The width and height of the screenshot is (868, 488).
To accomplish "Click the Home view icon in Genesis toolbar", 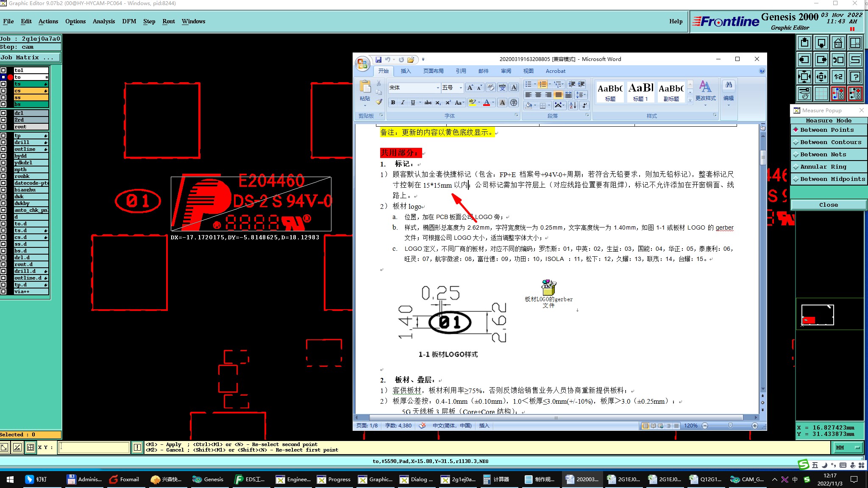I will 838,43.
